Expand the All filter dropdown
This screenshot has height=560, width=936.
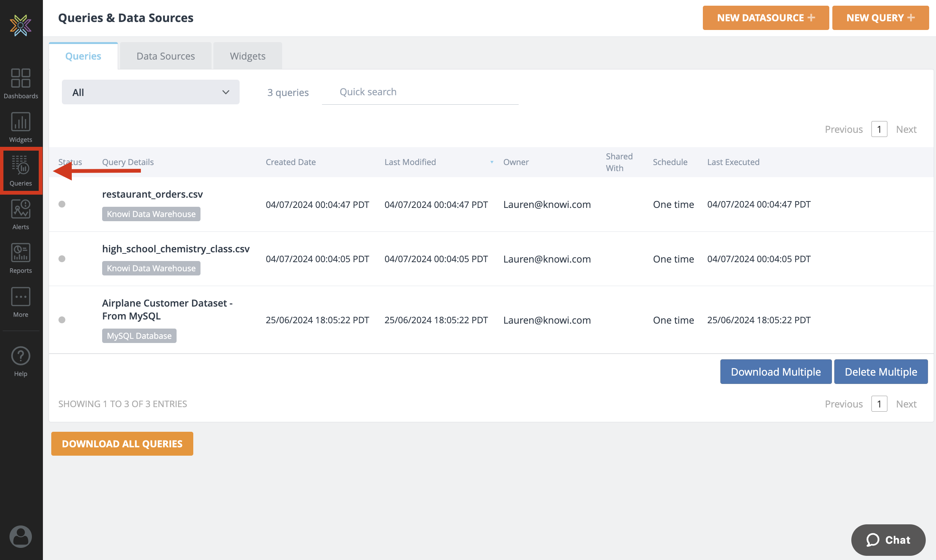(x=150, y=92)
